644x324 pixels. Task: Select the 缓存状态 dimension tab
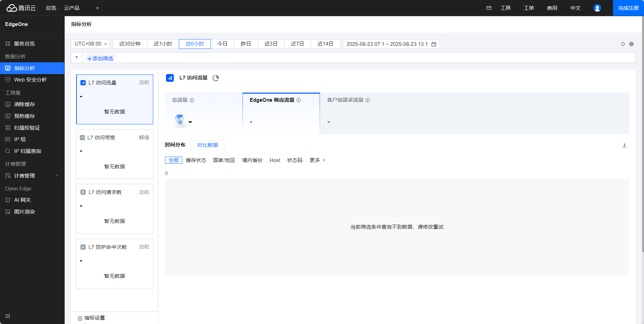click(x=196, y=160)
